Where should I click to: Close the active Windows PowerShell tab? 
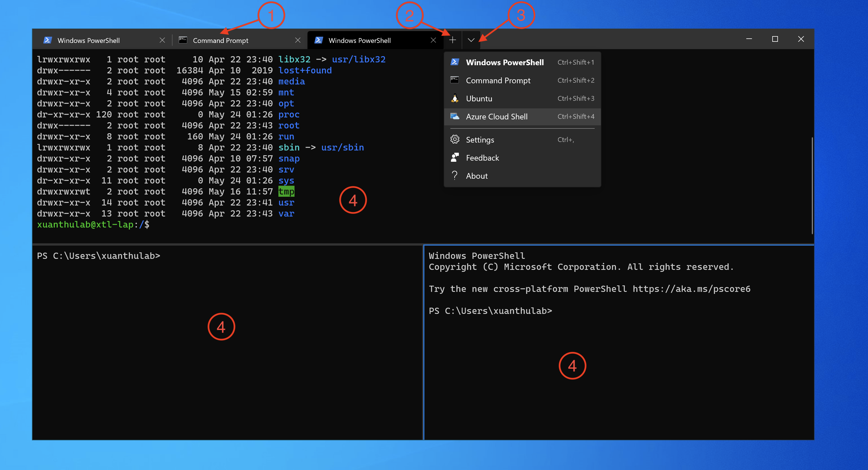tap(433, 40)
